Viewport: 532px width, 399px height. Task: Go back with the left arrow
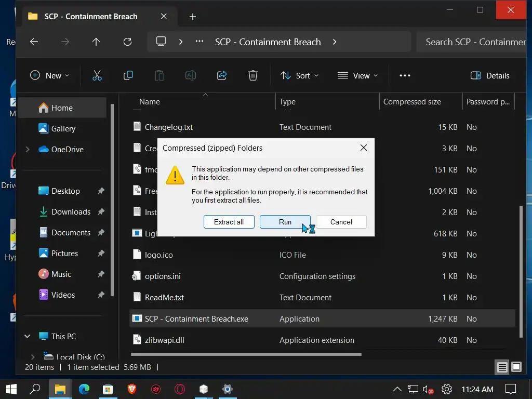[x=34, y=42]
